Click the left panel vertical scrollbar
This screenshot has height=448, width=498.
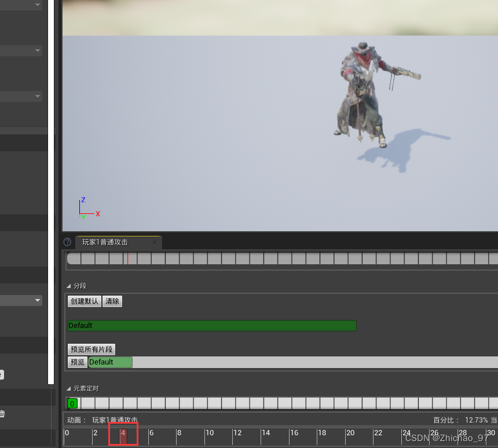pyautogui.click(x=51, y=192)
